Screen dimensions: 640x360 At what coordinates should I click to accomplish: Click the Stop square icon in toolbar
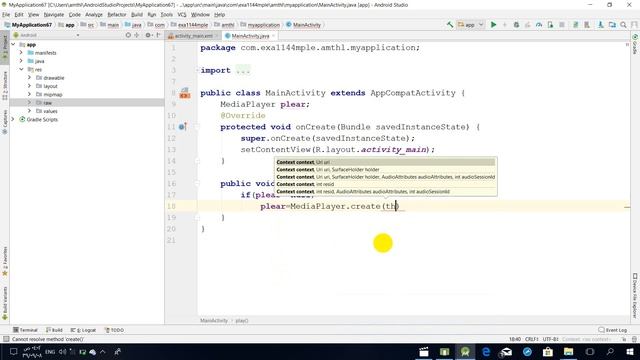(562, 25)
